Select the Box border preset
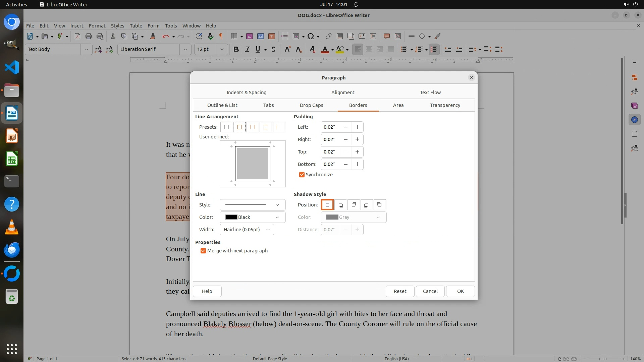The height and width of the screenshot is (362, 644). click(x=239, y=127)
